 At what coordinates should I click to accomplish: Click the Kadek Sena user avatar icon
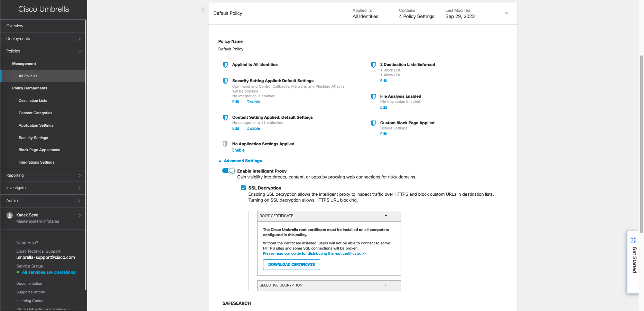tap(10, 215)
